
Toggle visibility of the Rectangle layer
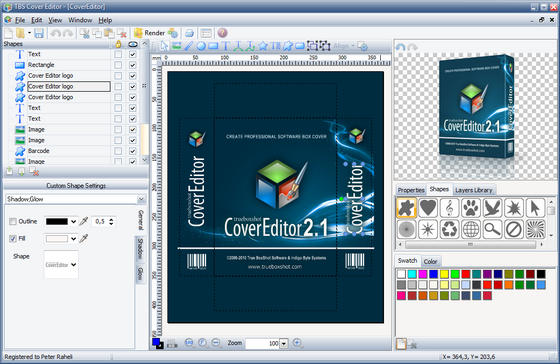pyautogui.click(x=132, y=65)
